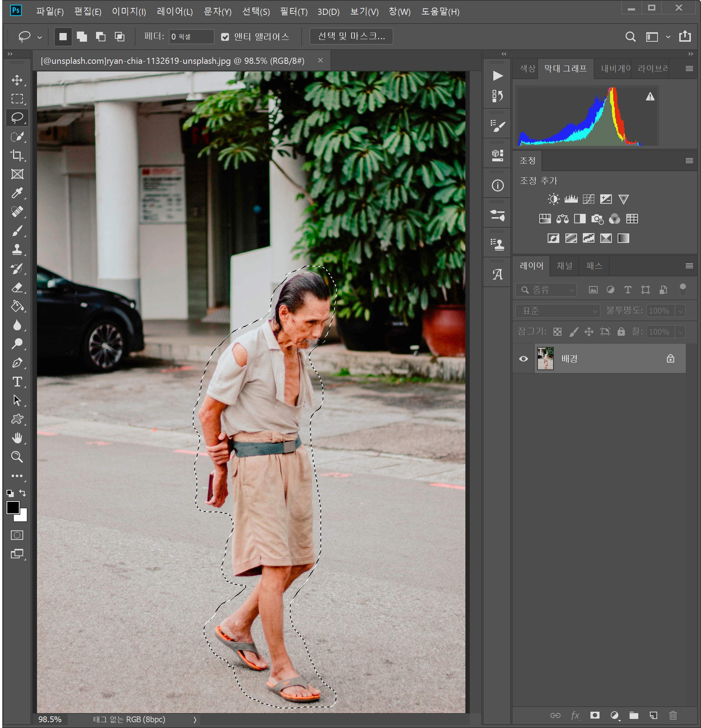This screenshot has width=701, height=728.
Task: Toggle the 앤티 앨리어스 checkbox
Action: 225,37
